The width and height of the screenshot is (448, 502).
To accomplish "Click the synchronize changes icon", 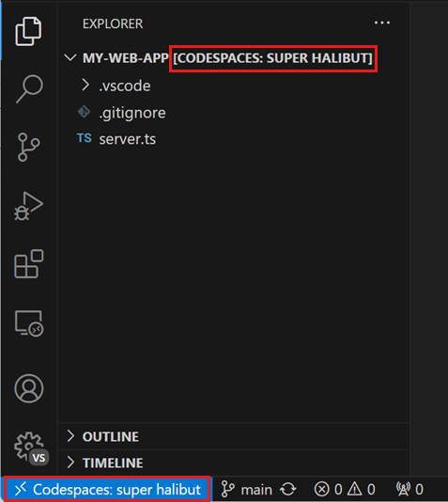I will (288, 490).
